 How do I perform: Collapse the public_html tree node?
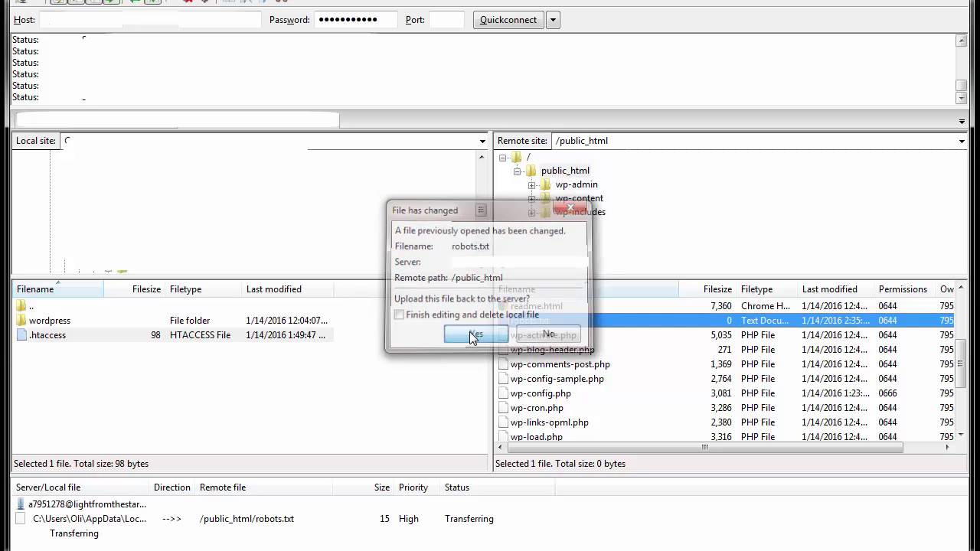click(518, 171)
